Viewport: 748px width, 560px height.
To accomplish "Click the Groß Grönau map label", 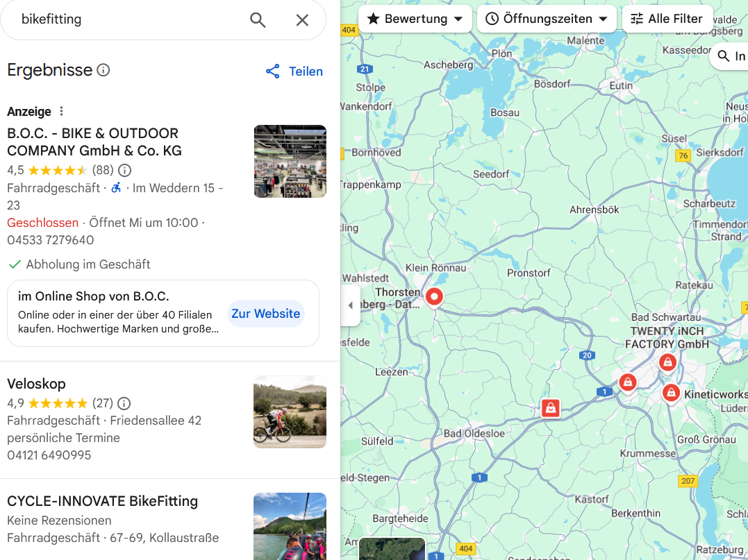I will pos(706,439).
